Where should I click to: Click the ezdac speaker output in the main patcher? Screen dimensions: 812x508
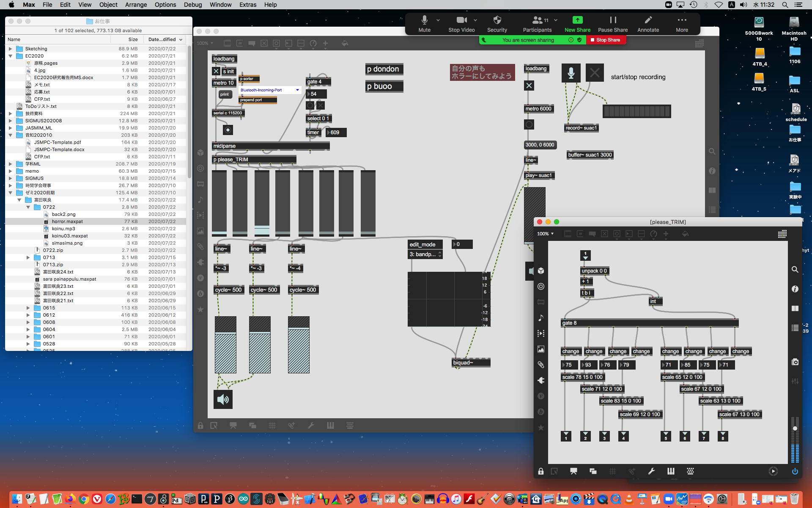[223, 399]
